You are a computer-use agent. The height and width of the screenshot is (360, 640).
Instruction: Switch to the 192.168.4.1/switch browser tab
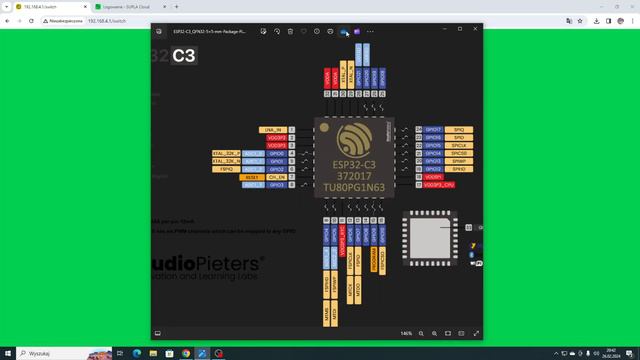tap(50, 7)
